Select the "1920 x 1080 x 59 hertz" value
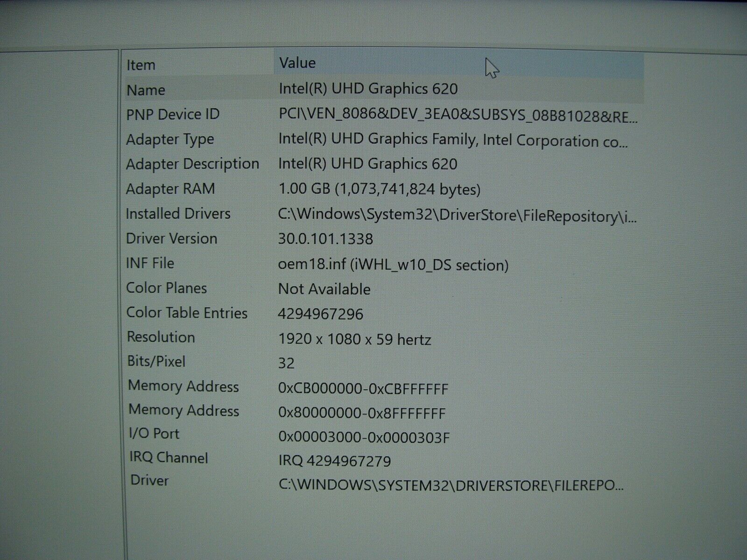Image resolution: width=747 pixels, height=560 pixels. point(354,339)
